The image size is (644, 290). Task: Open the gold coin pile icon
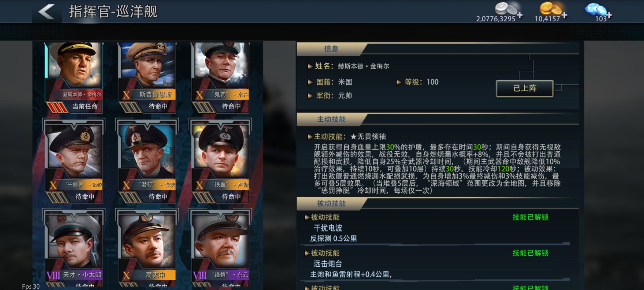tap(550, 9)
